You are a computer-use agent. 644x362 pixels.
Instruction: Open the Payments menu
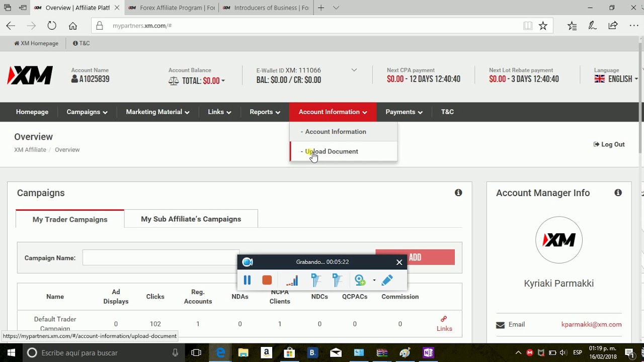tap(404, 112)
